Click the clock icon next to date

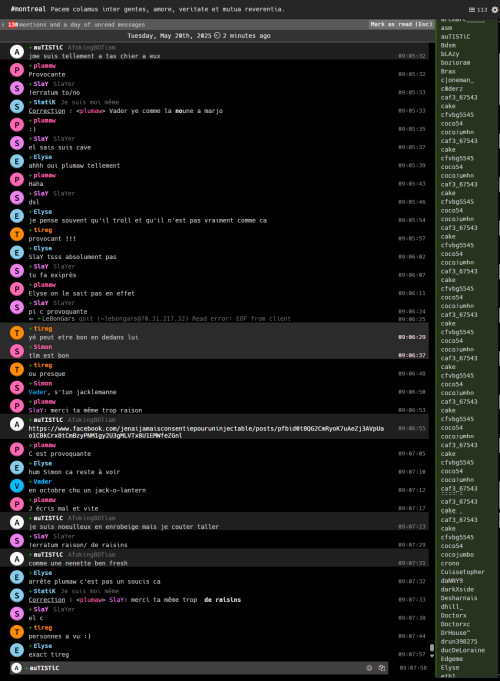[x=217, y=36]
